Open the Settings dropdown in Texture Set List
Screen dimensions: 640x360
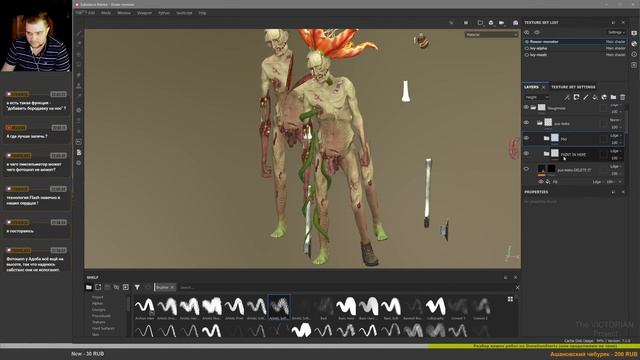tap(616, 32)
